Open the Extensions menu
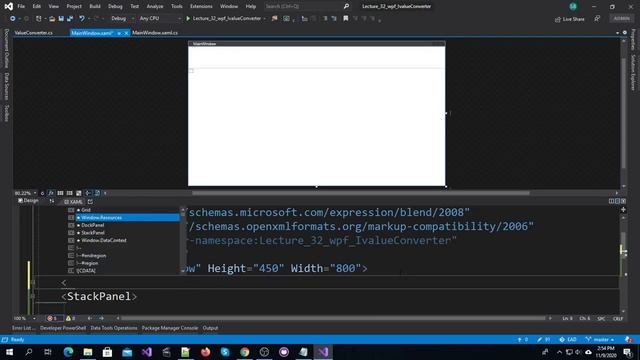The width and height of the screenshot is (640, 360). 201,7
